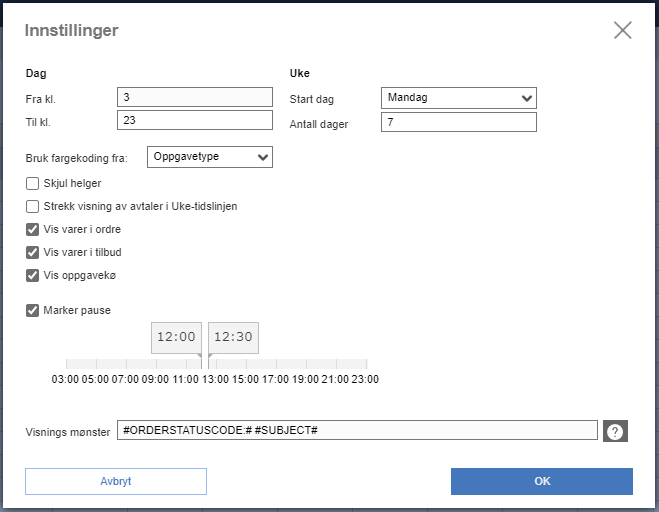Click the Dag section heading
The image size is (659, 512).
pos(36,73)
